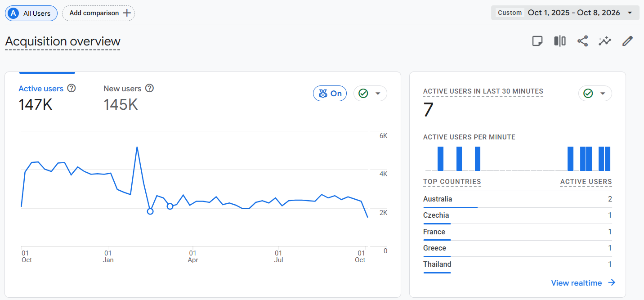Click the 147K active users value
The width and height of the screenshot is (644, 300).
point(36,105)
